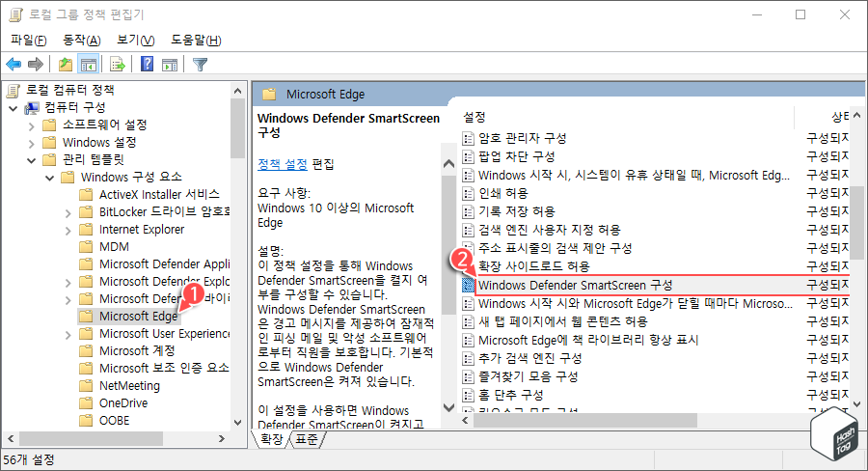Select Microsoft 계정 in the tree
The height and width of the screenshot is (471, 868).
[x=137, y=350]
